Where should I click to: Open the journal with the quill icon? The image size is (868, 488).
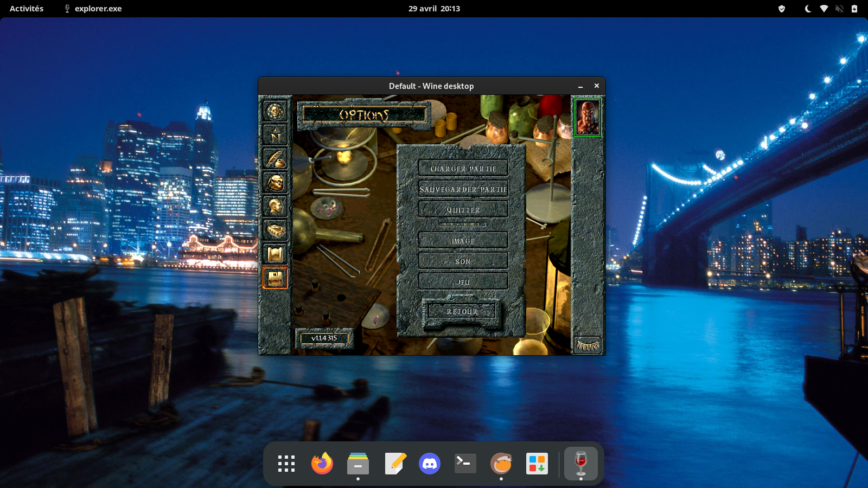[275, 159]
